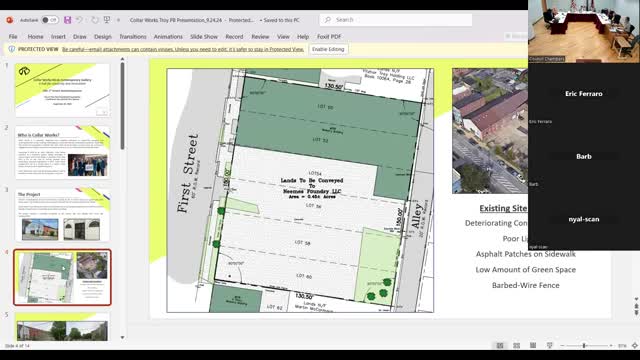The width and height of the screenshot is (640, 360).
Task: Click the Slide Show status bar icon
Action: click(x=549, y=345)
